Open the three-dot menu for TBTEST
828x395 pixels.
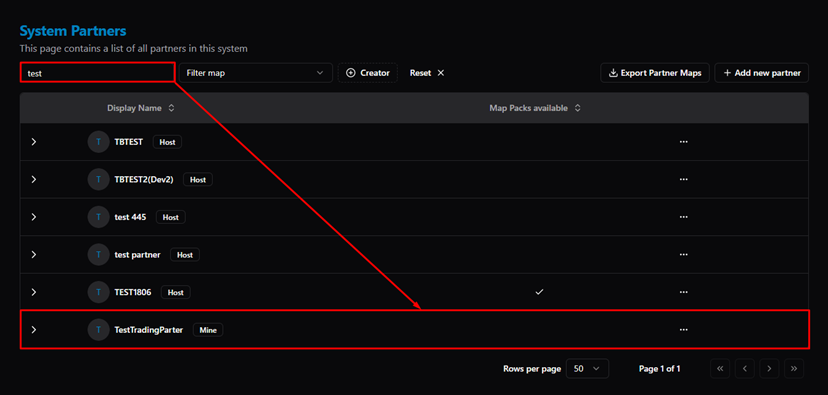coord(683,142)
